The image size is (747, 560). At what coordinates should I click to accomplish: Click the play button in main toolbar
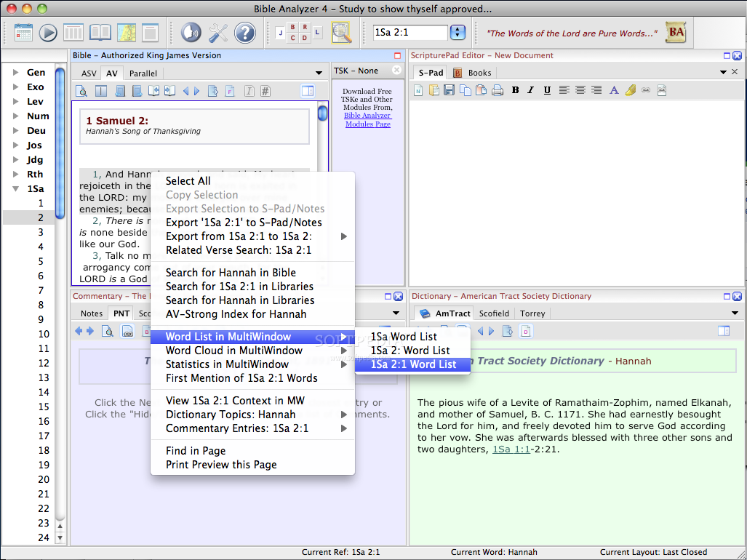tap(48, 33)
